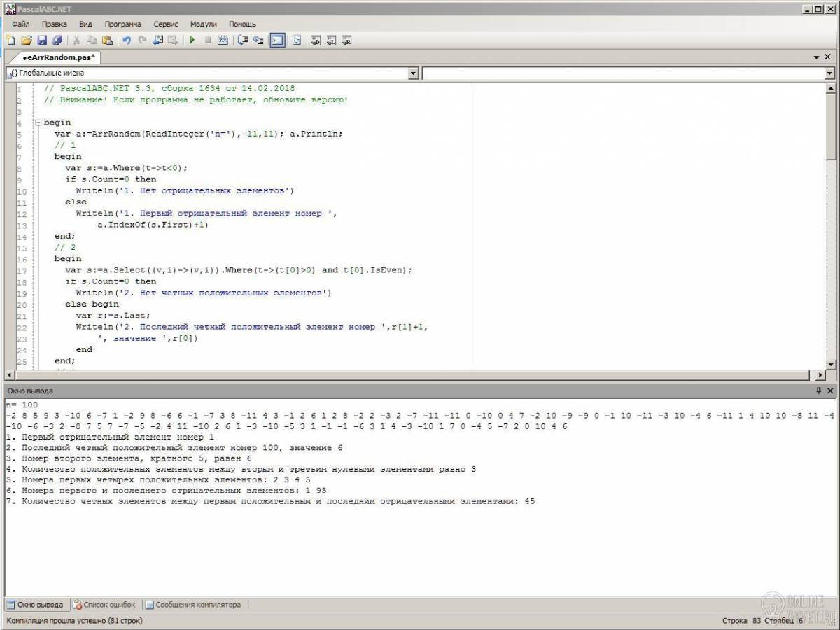Switch to the Окно вывода bottom tab

click(35, 605)
